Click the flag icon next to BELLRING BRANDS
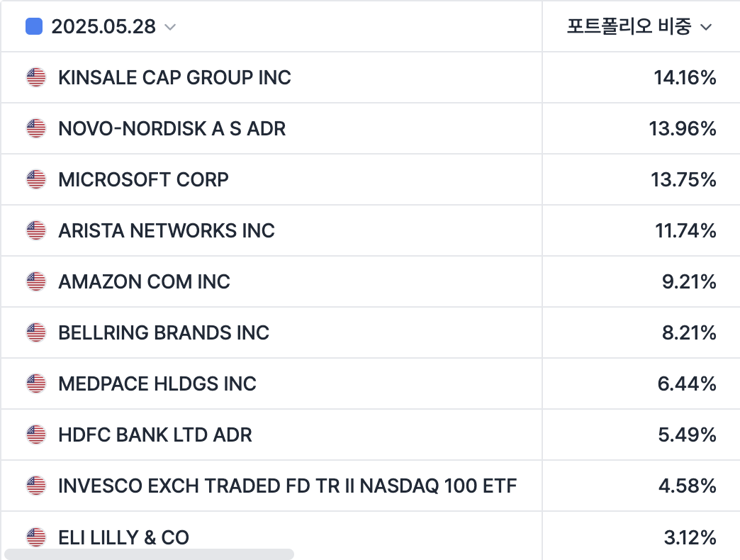The image size is (740, 560). coord(36,332)
